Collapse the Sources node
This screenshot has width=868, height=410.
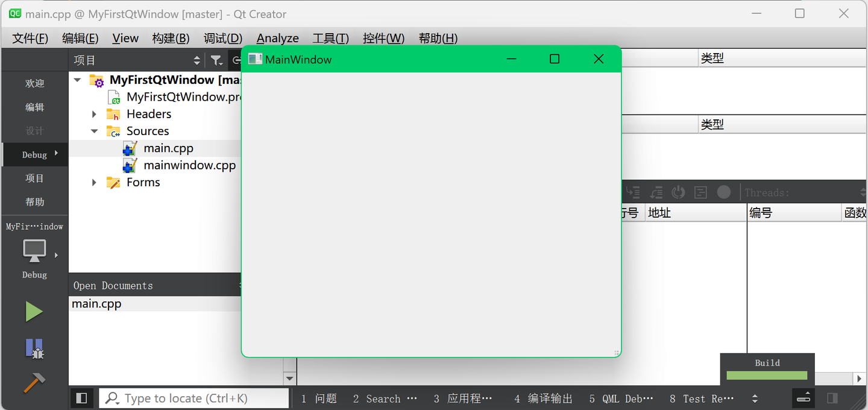pyautogui.click(x=94, y=130)
